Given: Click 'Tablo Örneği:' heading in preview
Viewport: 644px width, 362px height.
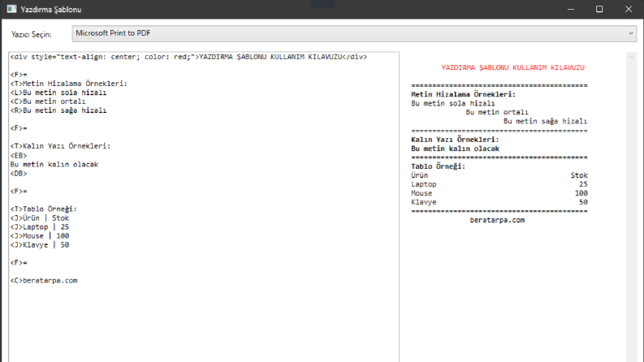Looking at the screenshot, I should pyautogui.click(x=439, y=166).
